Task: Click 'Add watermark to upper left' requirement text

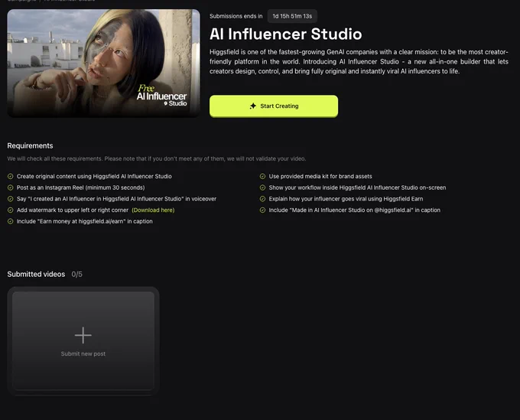Action: point(73,210)
